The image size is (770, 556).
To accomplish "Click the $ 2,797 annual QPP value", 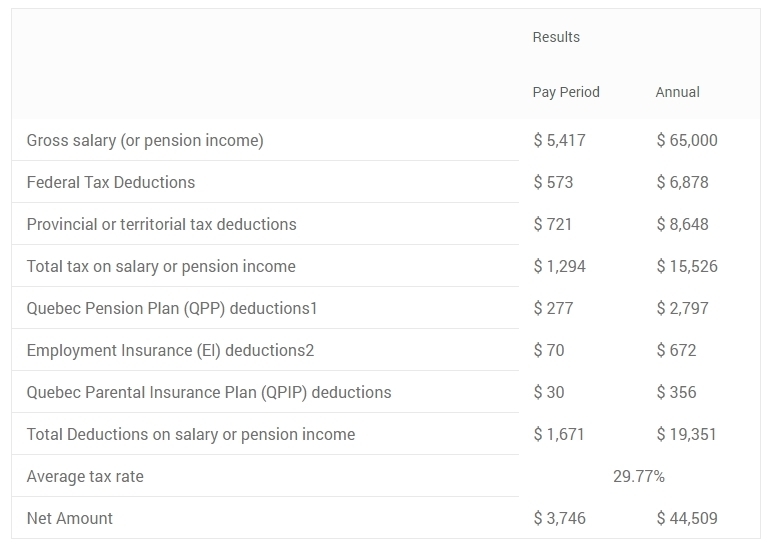I will [682, 308].
